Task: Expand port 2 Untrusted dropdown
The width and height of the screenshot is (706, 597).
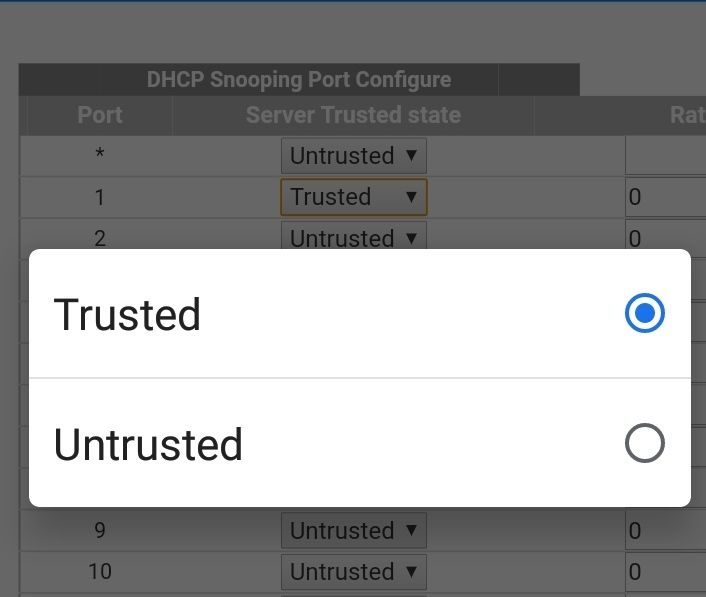Action: (x=354, y=237)
